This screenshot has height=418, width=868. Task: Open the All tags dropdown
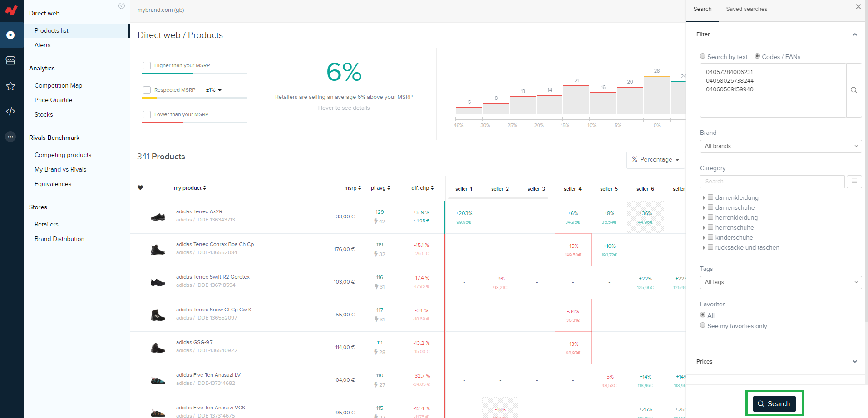[781, 282]
